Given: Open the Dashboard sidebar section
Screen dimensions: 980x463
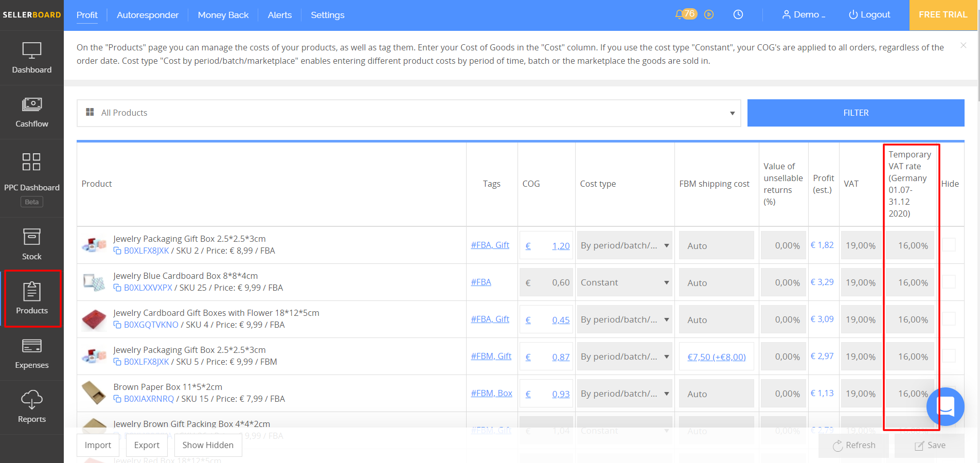Looking at the screenshot, I should pos(32,58).
